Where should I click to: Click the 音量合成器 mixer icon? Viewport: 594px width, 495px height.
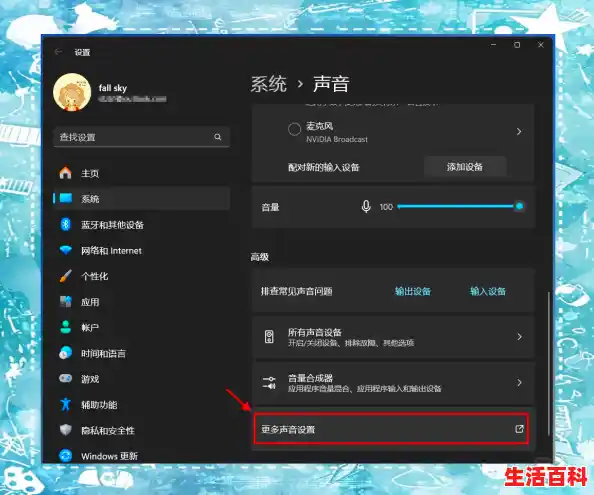click(x=269, y=382)
